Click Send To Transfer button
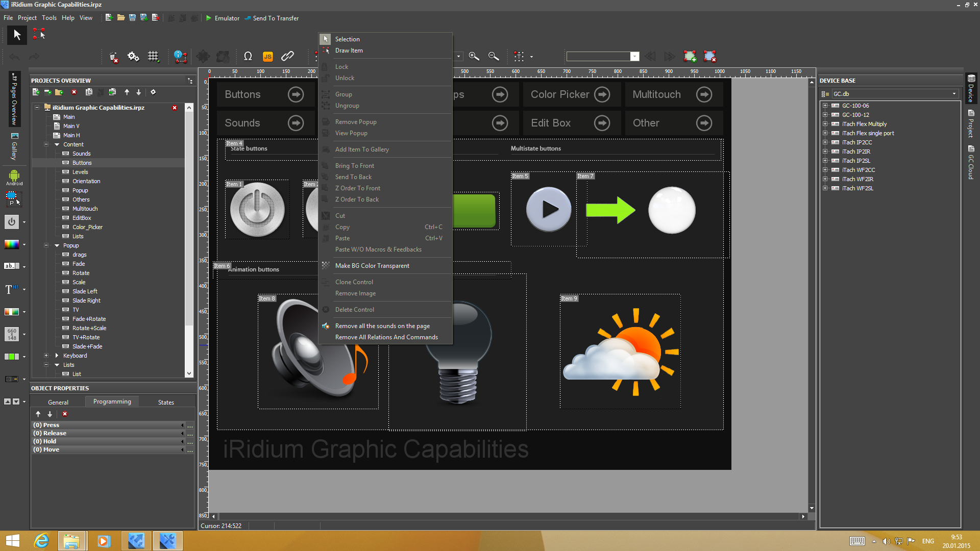This screenshot has height=551, width=980. click(x=272, y=18)
